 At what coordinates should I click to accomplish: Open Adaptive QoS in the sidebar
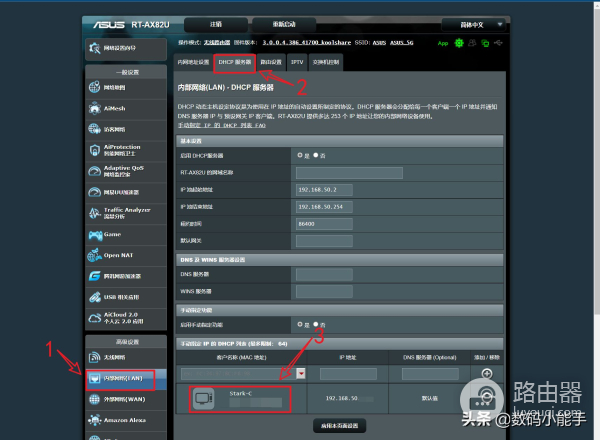click(x=126, y=171)
